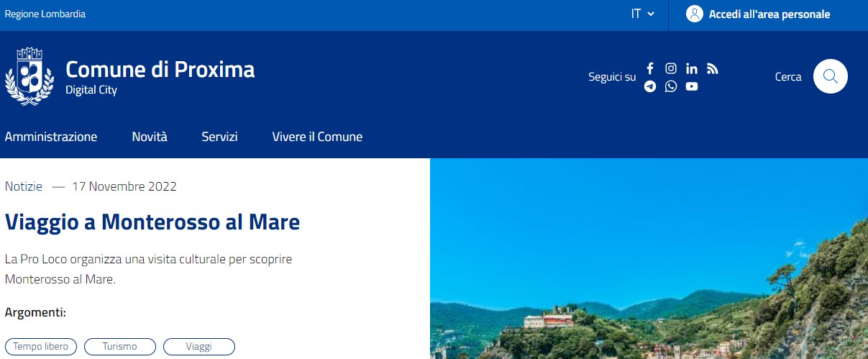Go to the Novità section

(150, 137)
